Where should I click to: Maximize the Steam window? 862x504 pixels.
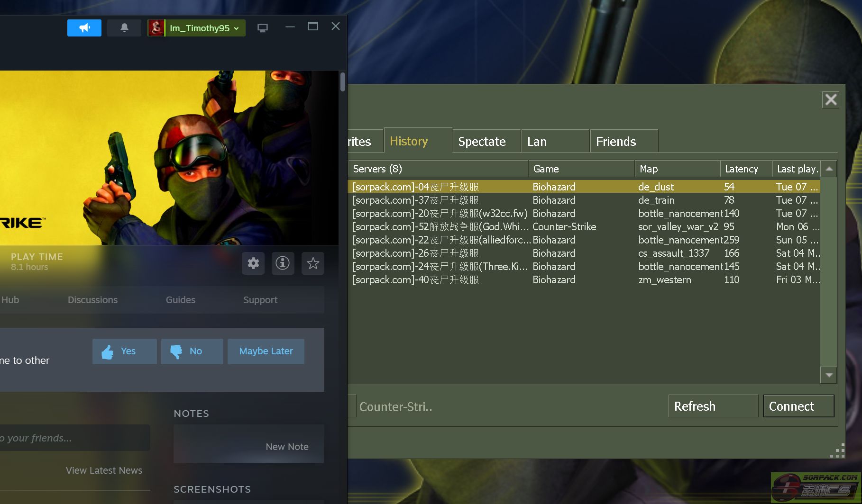[313, 27]
